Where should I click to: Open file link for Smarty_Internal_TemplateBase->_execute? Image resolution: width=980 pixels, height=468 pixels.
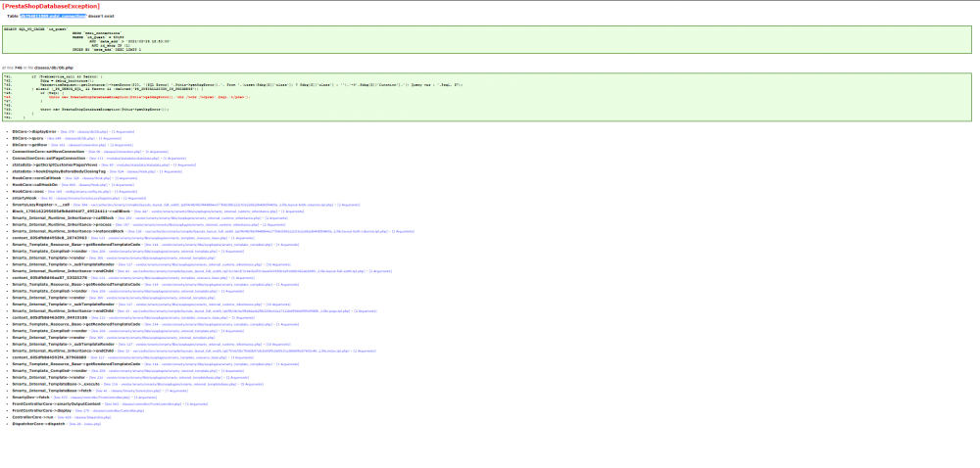click(x=170, y=384)
